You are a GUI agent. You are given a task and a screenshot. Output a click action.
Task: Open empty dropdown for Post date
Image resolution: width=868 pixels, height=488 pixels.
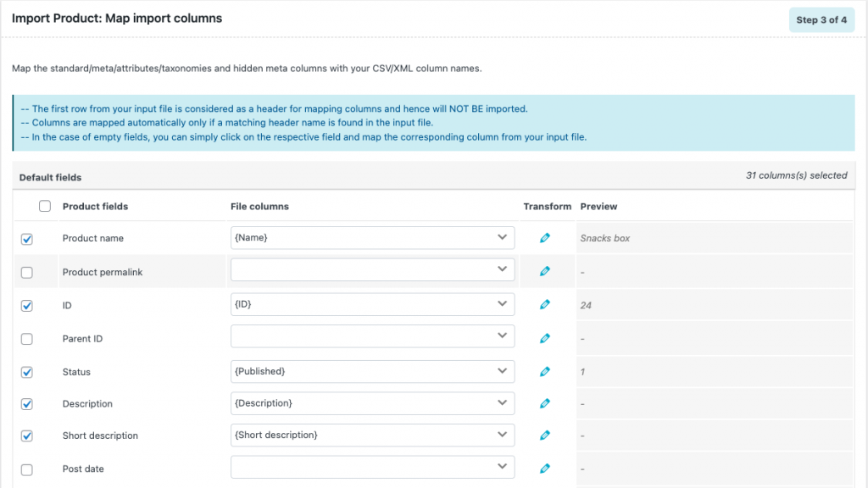click(x=373, y=467)
